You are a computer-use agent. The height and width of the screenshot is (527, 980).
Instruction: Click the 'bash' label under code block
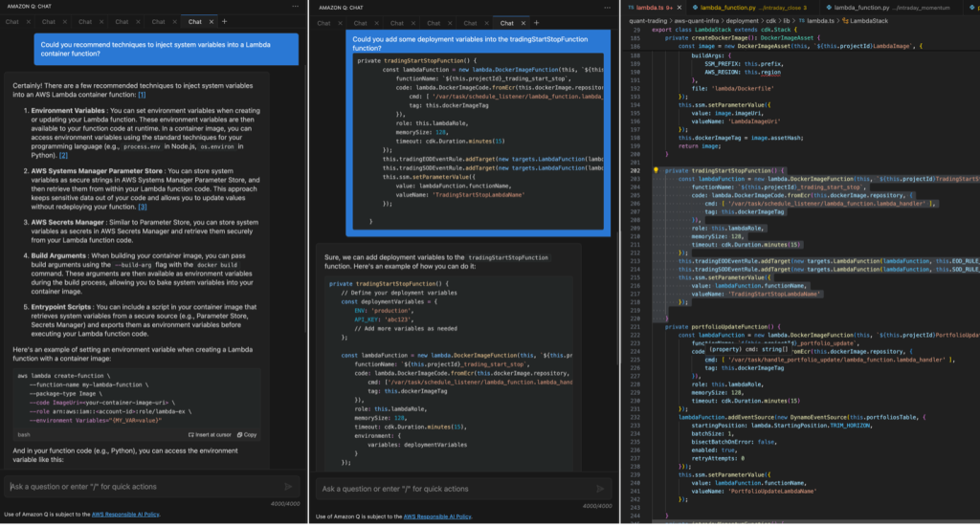point(24,434)
